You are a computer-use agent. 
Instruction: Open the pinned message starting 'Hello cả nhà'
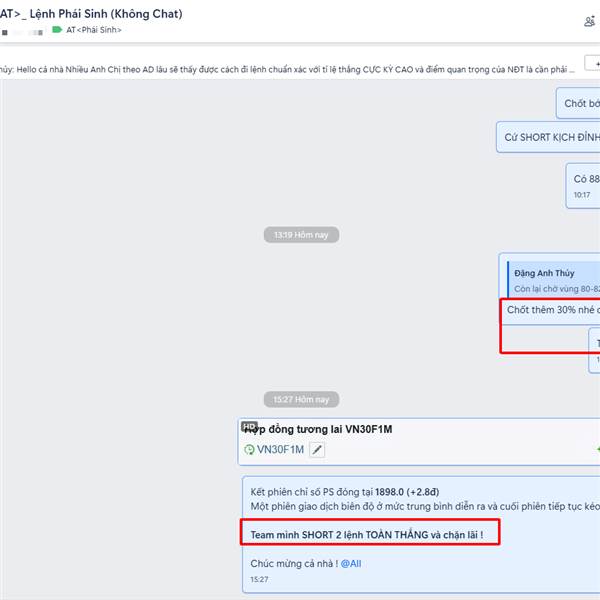pos(287,70)
